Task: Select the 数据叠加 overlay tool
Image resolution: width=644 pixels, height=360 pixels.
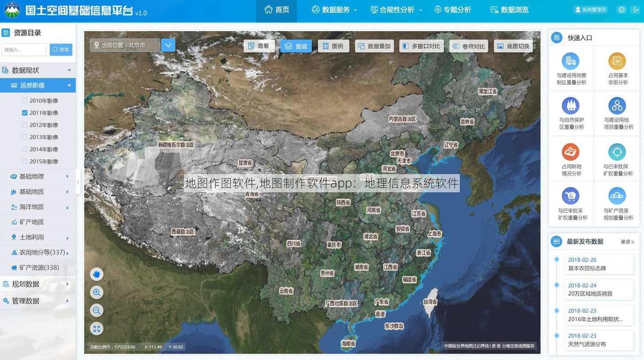Action: click(x=374, y=46)
